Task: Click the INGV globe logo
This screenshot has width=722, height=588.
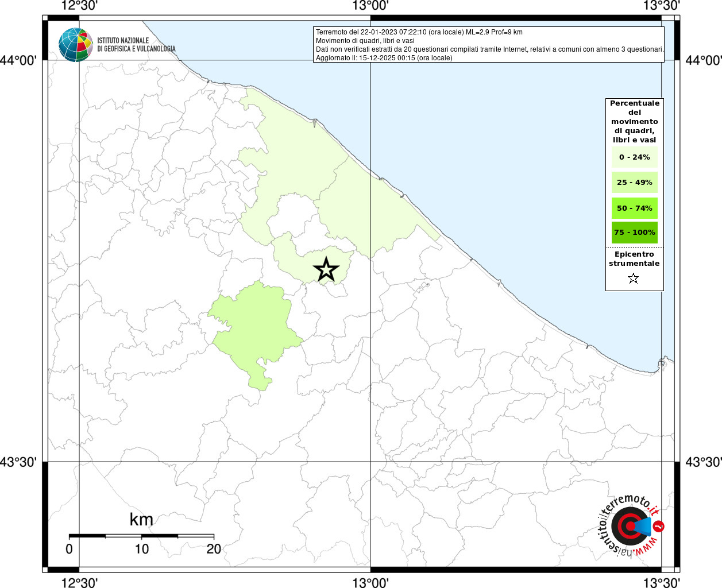Action: click(x=76, y=45)
